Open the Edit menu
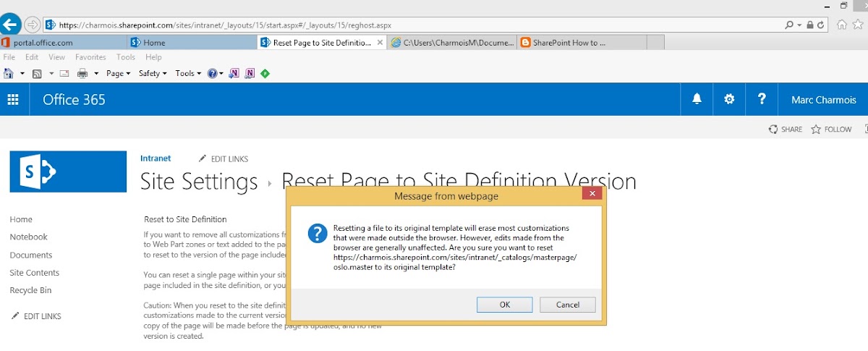This screenshot has width=868, height=351. (32, 57)
